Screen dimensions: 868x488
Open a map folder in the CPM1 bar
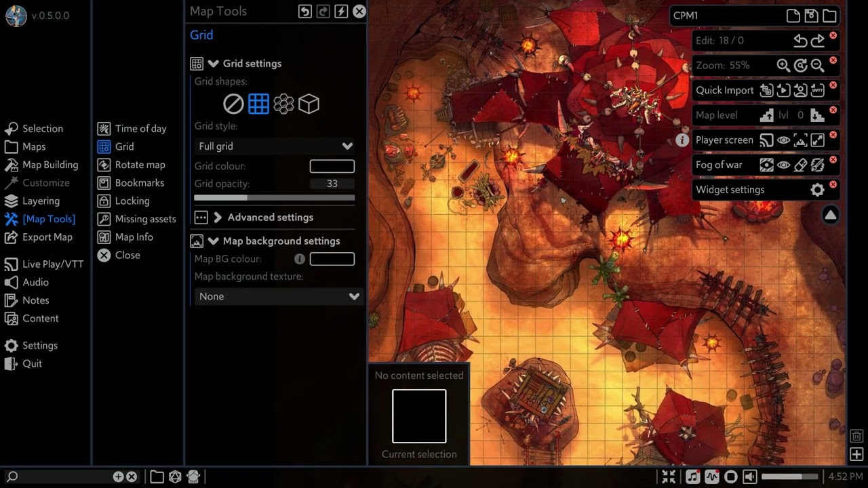pos(829,16)
